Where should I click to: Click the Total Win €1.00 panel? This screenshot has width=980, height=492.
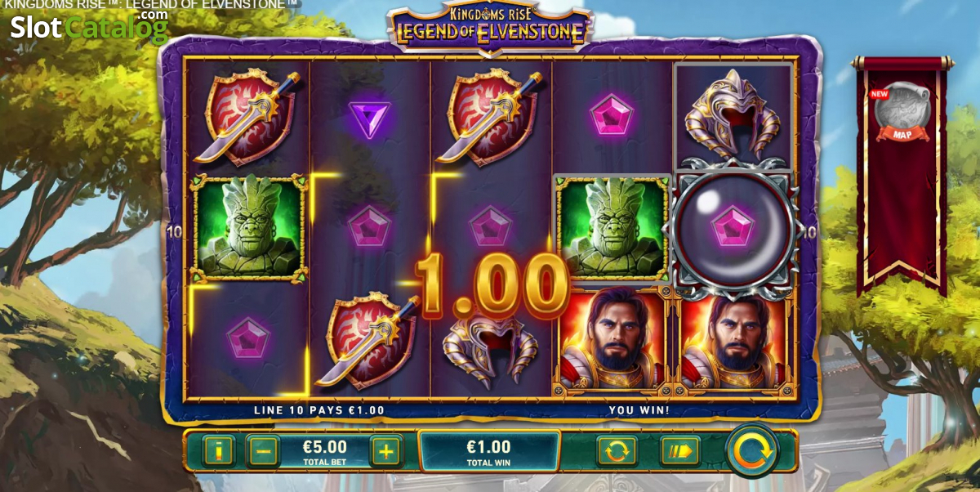point(489,451)
